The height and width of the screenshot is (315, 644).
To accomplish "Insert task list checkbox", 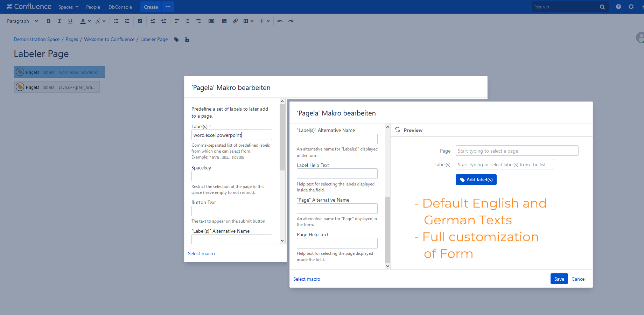I will pyautogui.click(x=140, y=21).
